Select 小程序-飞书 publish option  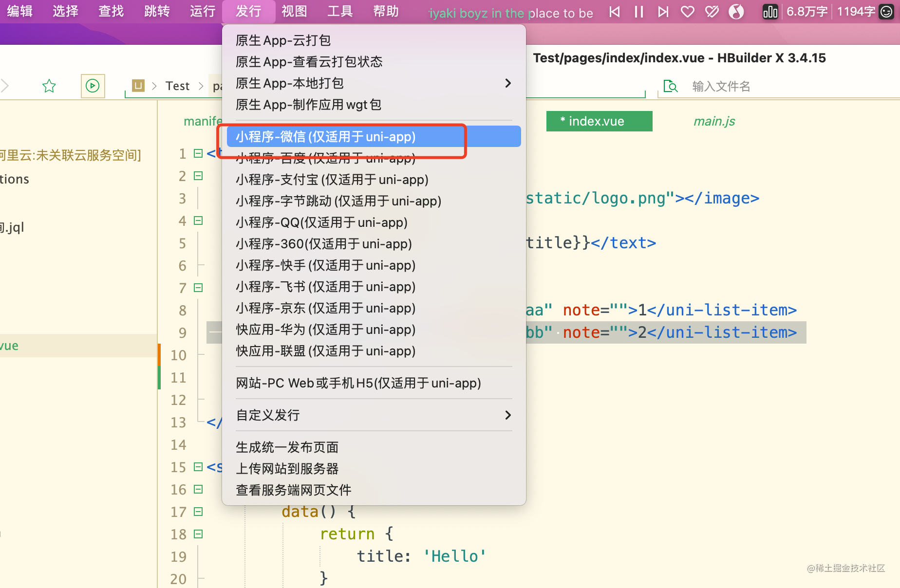click(374, 287)
